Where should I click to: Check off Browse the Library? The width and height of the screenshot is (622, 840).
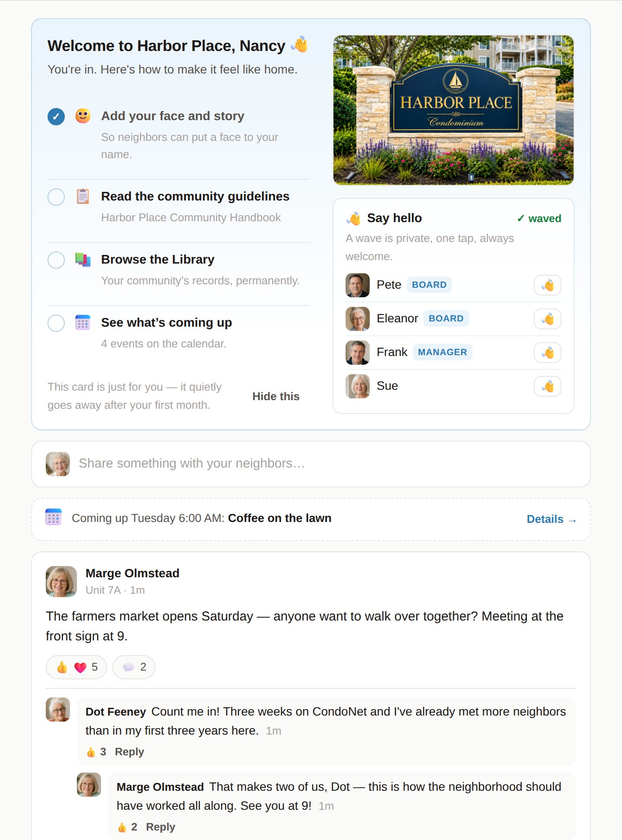(x=56, y=260)
